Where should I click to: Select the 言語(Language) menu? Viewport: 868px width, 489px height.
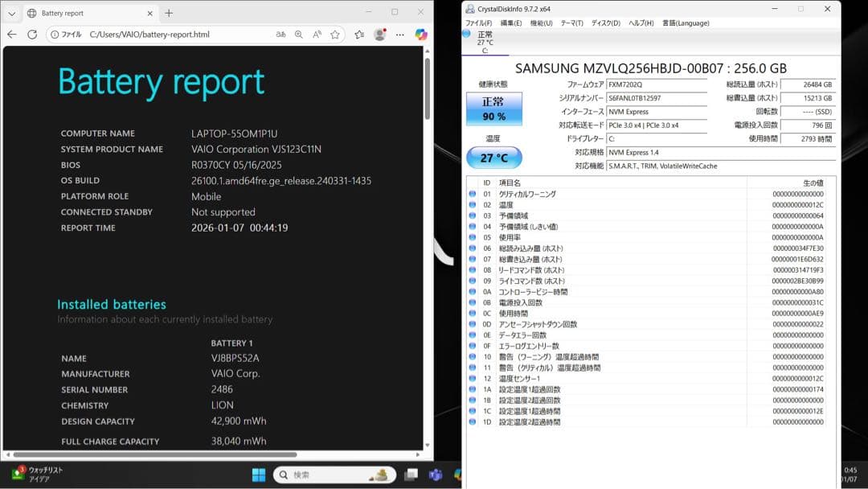tap(685, 23)
